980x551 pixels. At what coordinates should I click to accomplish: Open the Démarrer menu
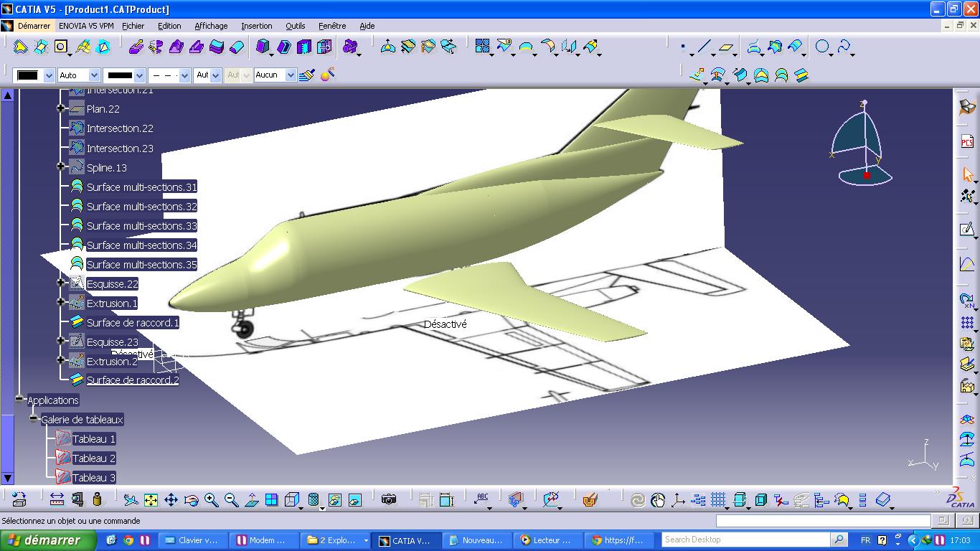(x=34, y=26)
